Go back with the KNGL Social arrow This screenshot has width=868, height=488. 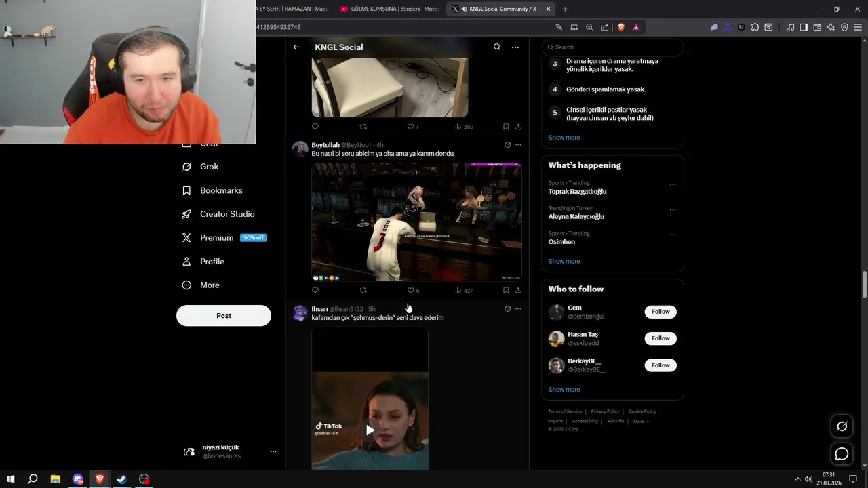[296, 47]
